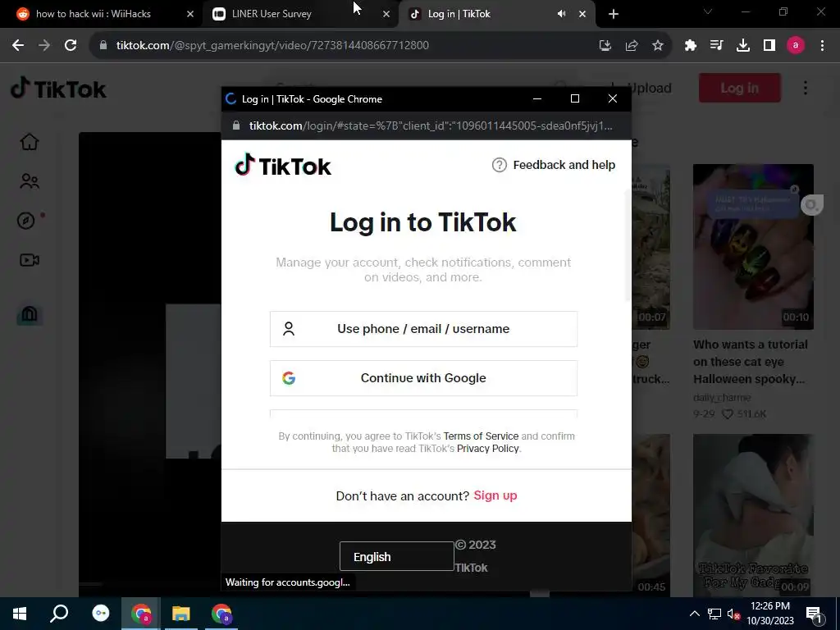
Task: Open Windows taskbar search
Action: (x=59, y=614)
